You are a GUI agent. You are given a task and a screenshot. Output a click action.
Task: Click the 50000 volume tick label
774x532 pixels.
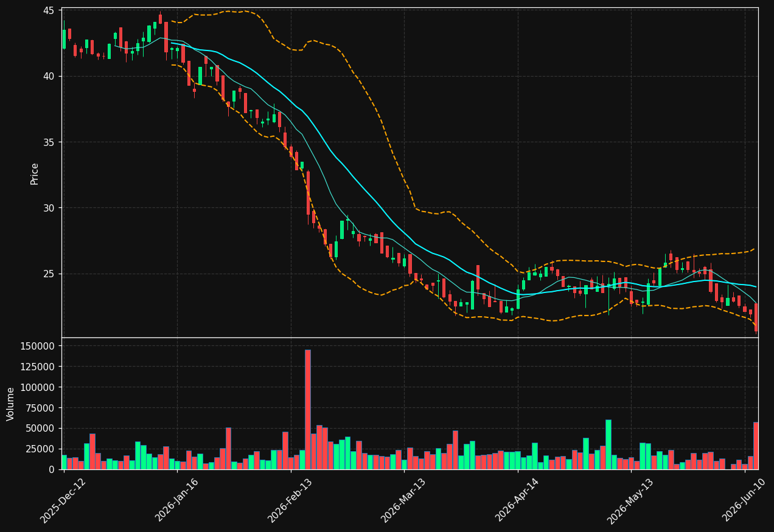[x=41, y=428]
